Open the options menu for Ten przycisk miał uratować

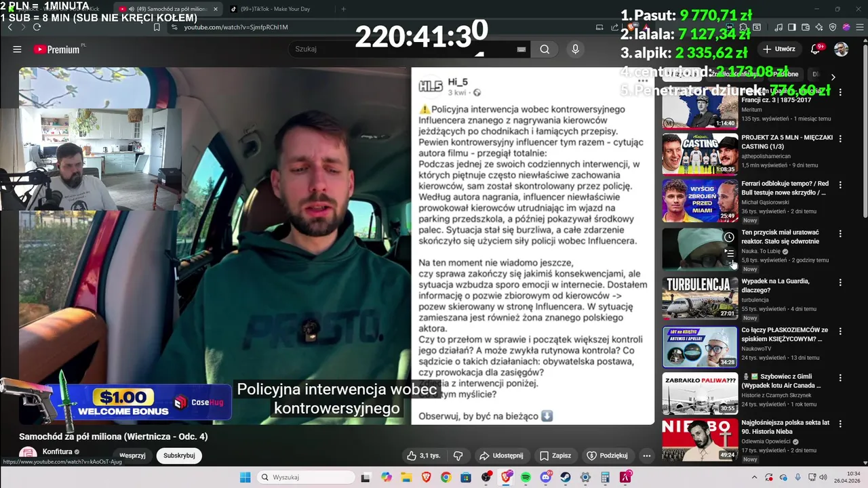pos(840,234)
